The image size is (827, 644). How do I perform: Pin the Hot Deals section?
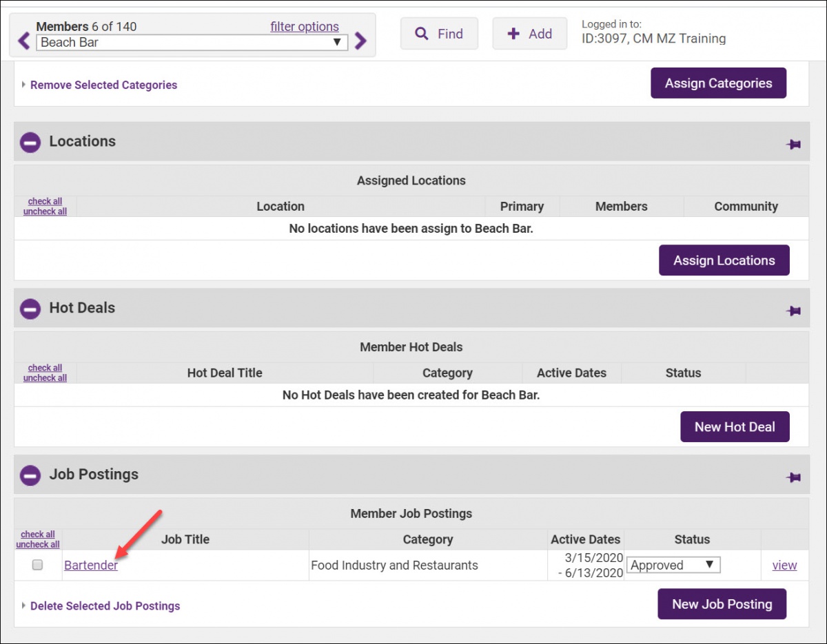(x=793, y=311)
